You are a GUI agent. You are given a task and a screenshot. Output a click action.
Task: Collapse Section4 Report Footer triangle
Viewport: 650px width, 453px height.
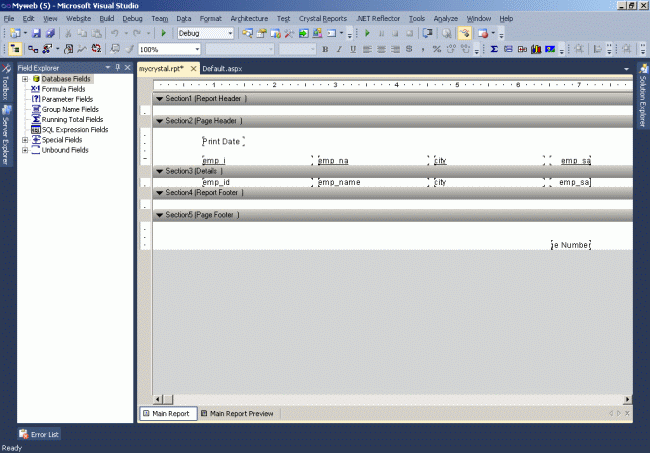[x=159, y=193]
